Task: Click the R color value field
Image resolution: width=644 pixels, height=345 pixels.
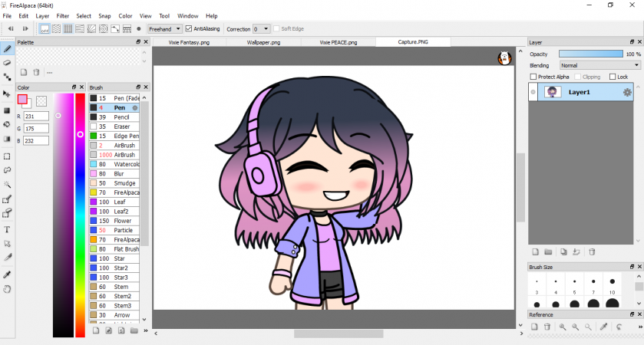Action: point(36,117)
